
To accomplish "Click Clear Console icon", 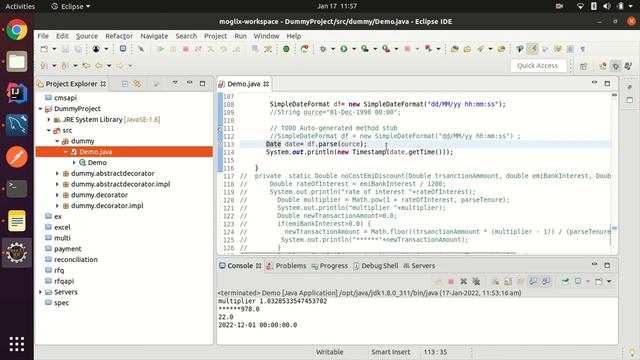I will tap(495, 281).
